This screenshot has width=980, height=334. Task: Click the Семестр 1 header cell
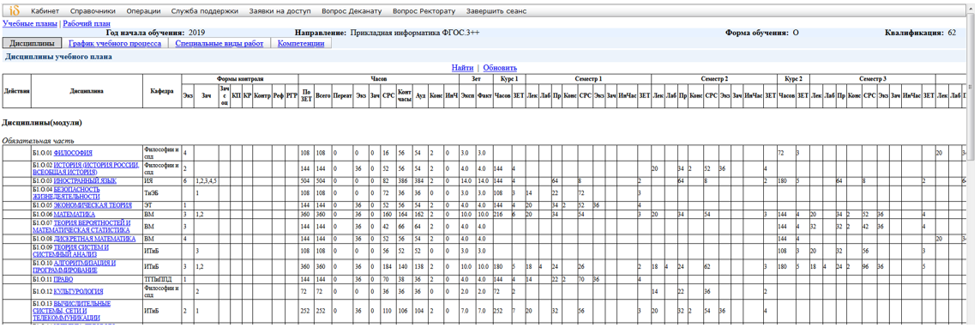tap(588, 79)
